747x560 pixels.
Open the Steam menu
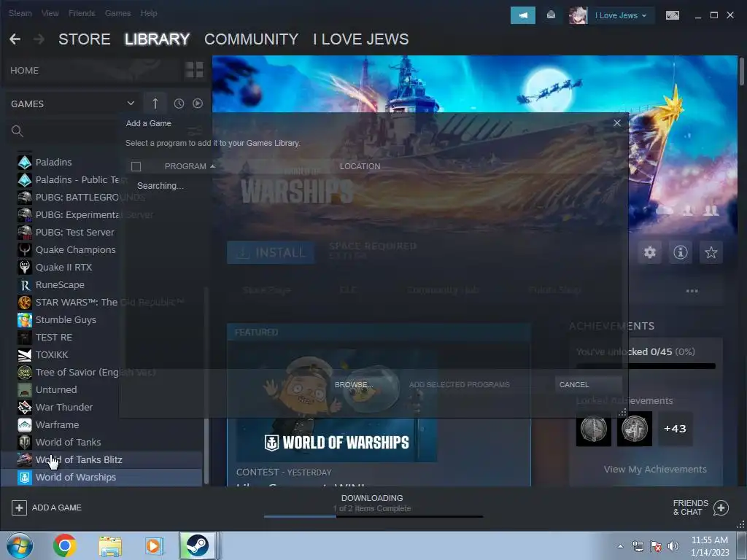click(20, 13)
